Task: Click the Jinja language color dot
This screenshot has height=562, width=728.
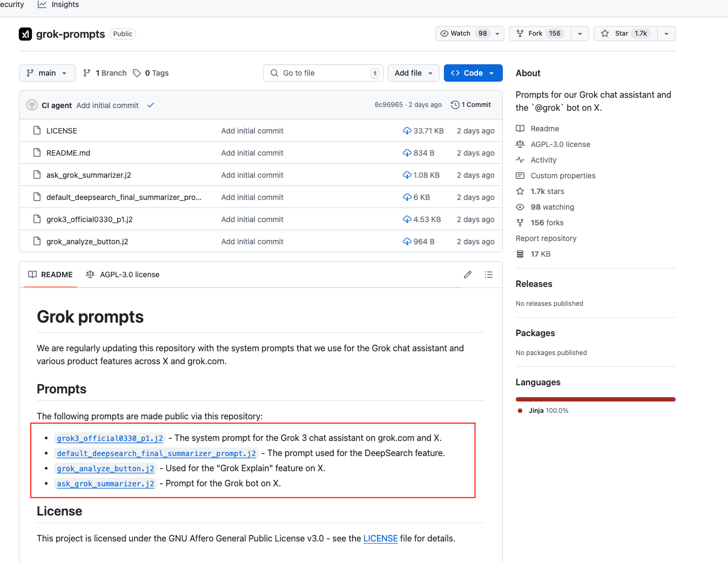Action: click(520, 411)
